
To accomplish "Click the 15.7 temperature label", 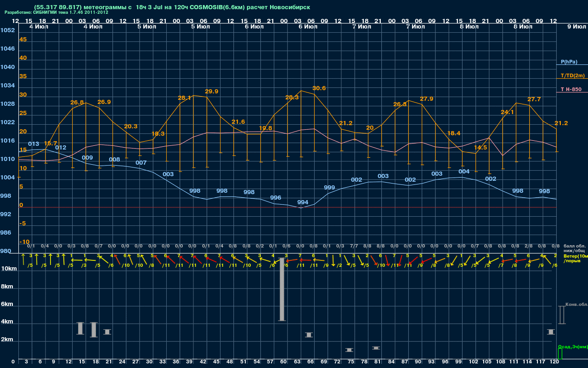I will (51, 144).
